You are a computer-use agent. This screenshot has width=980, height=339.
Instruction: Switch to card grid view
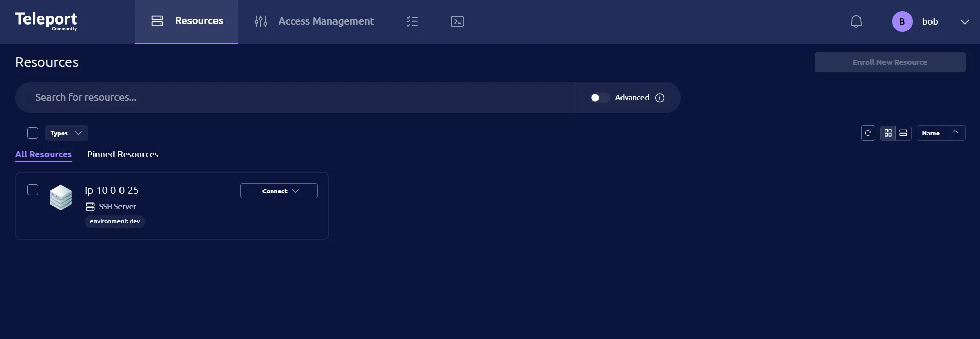pyautogui.click(x=888, y=133)
